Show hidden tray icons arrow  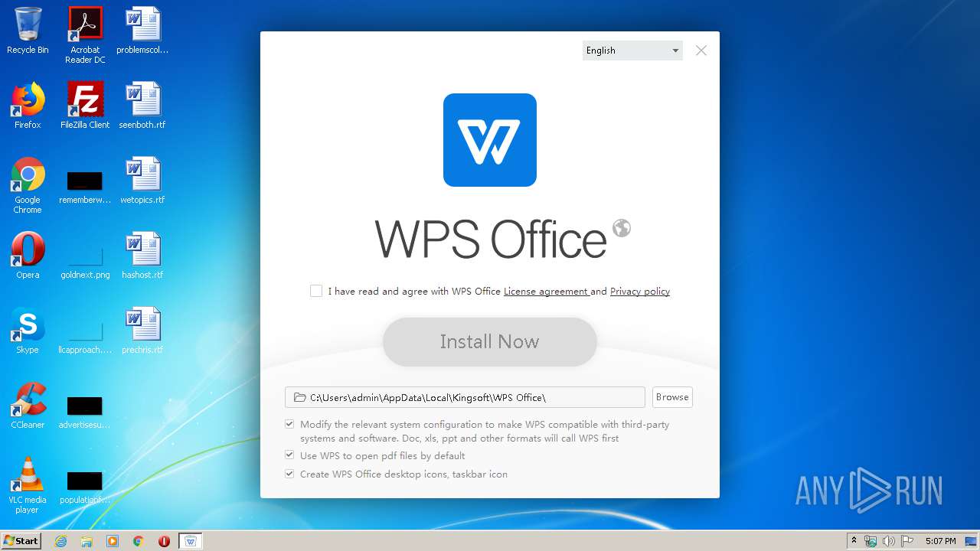click(854, 541)
